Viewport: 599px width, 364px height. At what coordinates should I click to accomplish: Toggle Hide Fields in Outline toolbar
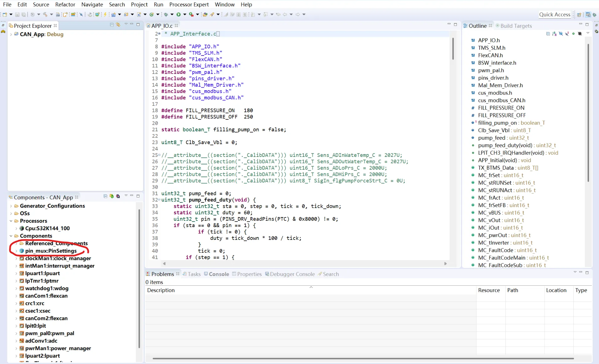561,34
